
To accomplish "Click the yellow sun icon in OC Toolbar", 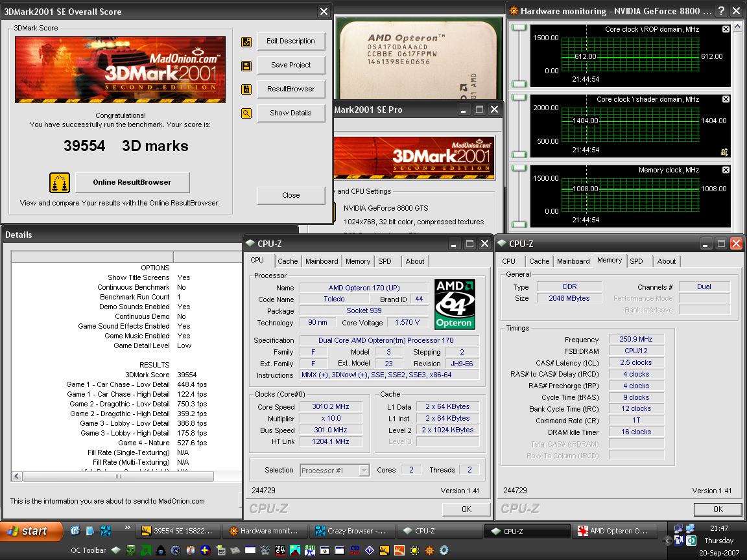I will pyautogui.click(x=414, y=550).
